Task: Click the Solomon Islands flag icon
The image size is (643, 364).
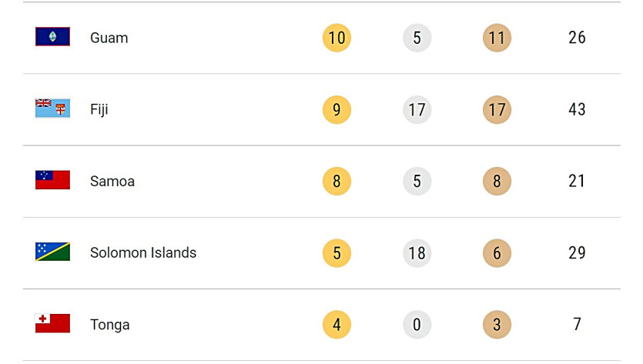Action: click(x=52, y=252)
